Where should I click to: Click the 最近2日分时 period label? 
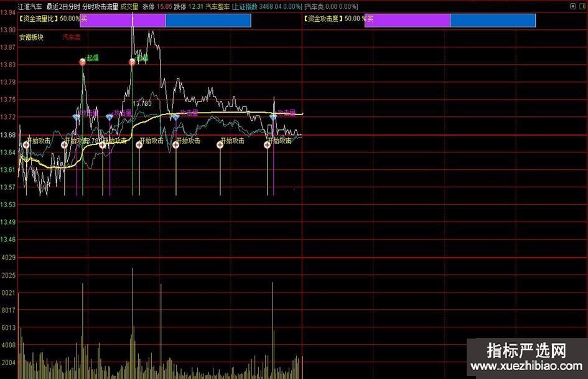tap(63, 6)
